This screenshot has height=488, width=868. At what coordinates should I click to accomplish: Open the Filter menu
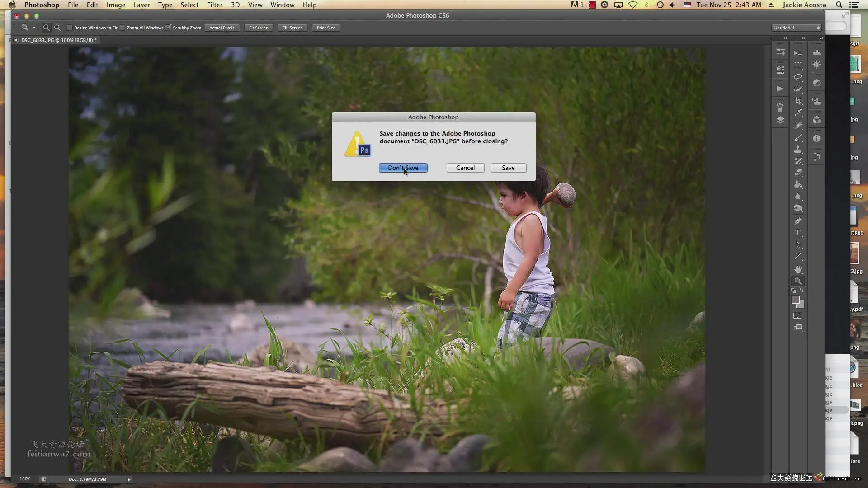tap(214, 5)
